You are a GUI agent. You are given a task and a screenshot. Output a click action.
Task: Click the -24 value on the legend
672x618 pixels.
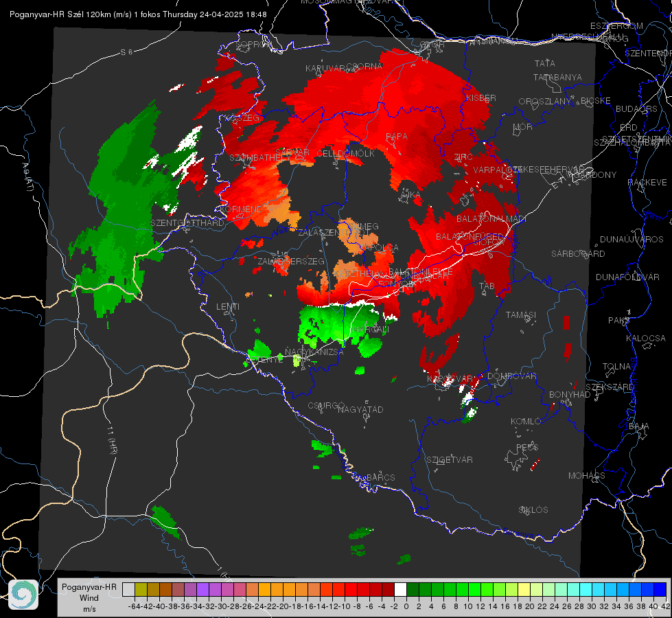coord(257,606)
